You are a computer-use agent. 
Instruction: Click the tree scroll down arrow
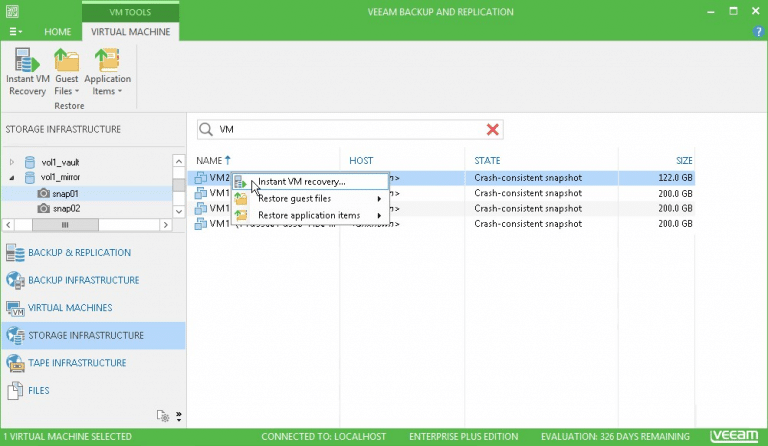pyautogui.click(x=179, y=211)
